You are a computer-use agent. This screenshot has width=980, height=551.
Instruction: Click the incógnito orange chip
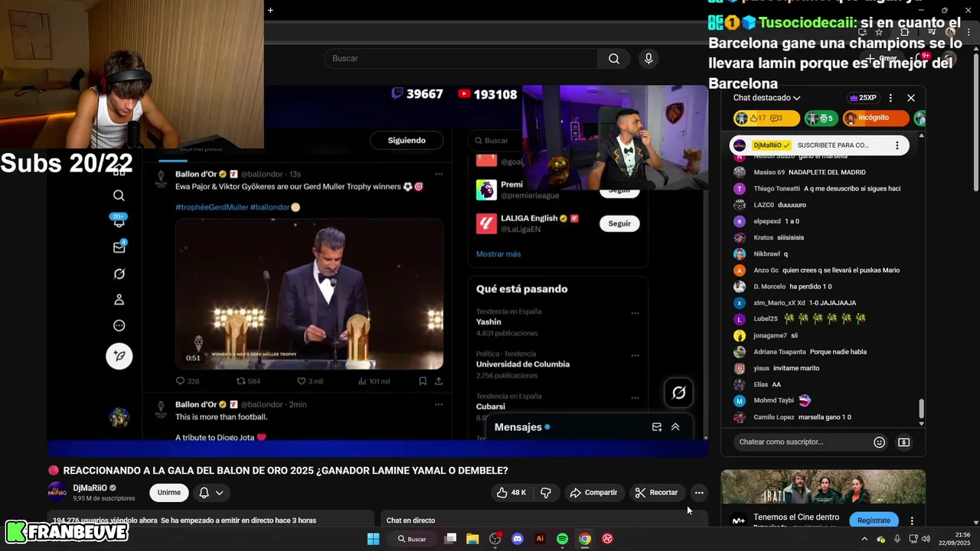click(876, 118)
